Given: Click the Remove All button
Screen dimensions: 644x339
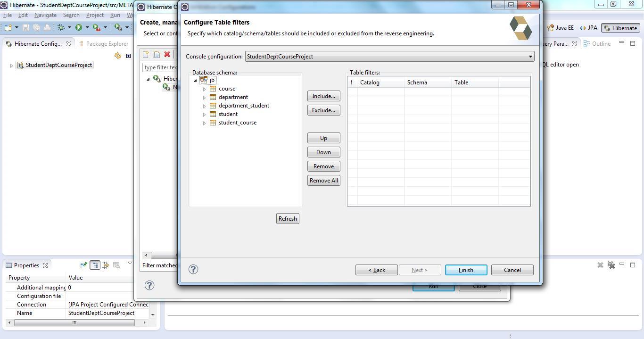Looking at the screenshot, I should click(x=323, y=181).
